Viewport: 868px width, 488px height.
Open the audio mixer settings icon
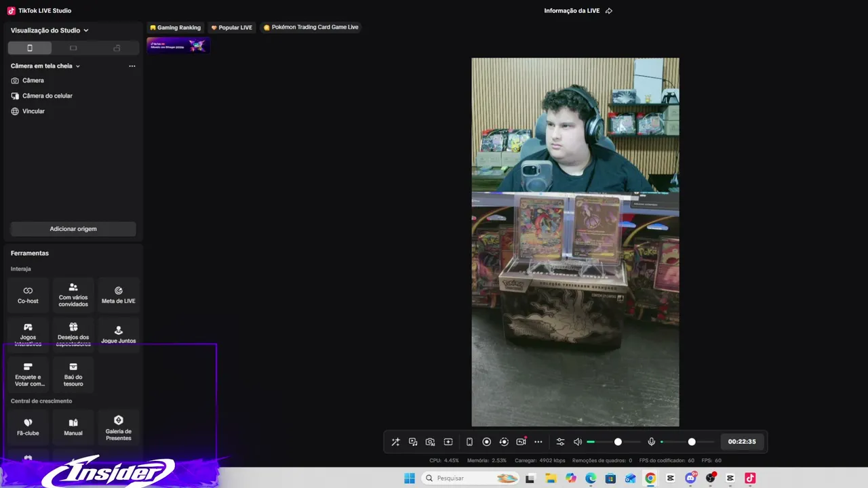point(560,442)
